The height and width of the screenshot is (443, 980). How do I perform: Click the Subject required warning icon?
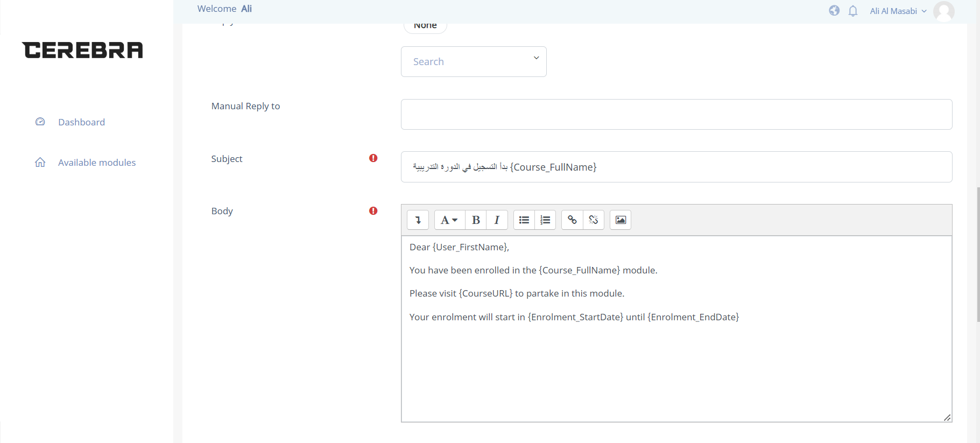373,158
